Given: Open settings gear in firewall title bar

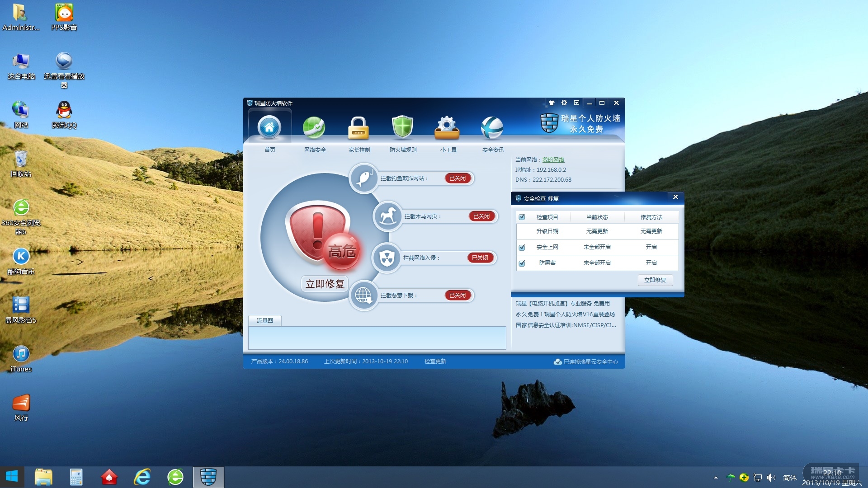Looking at the screenshot, I should click(x=564, y=103).
